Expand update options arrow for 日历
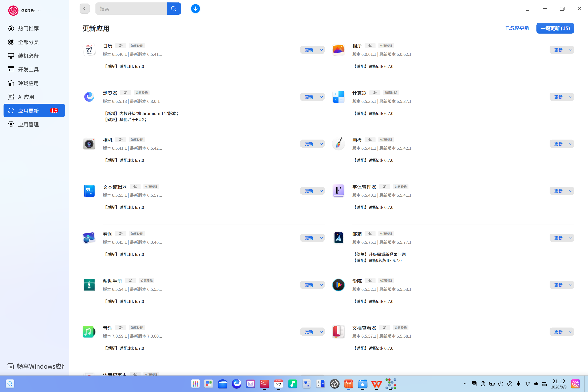The width and height of the screenshot is (588, 392). [x=321, y=50]
